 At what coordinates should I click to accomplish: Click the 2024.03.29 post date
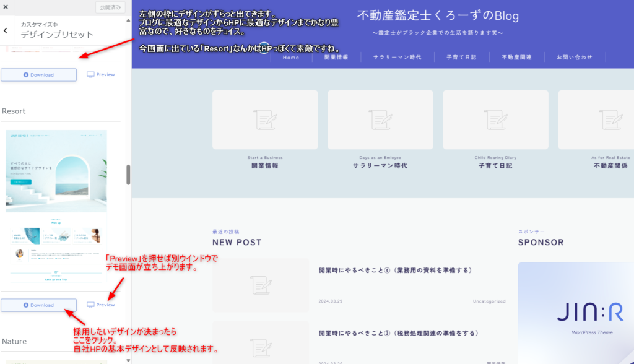[x=331, y=301]
